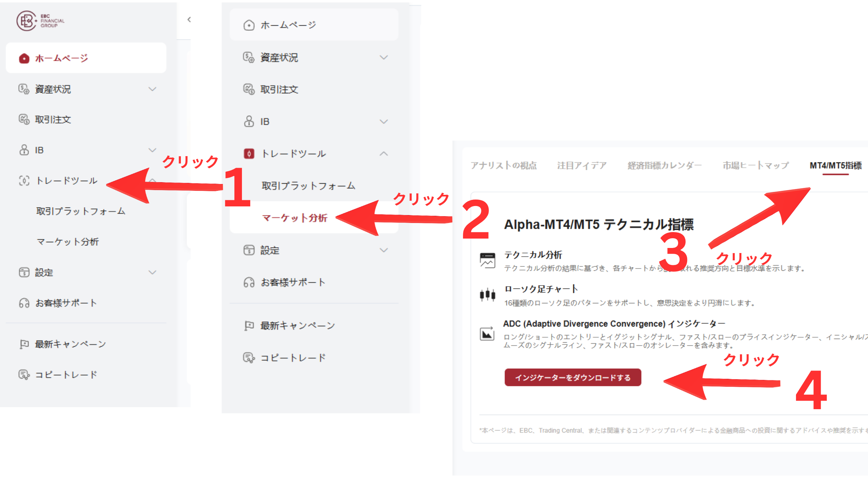This screenshot has height=484, width=868.
Task: Select the 市場ヒートマップ tab
Action: (x=756, y=166)
